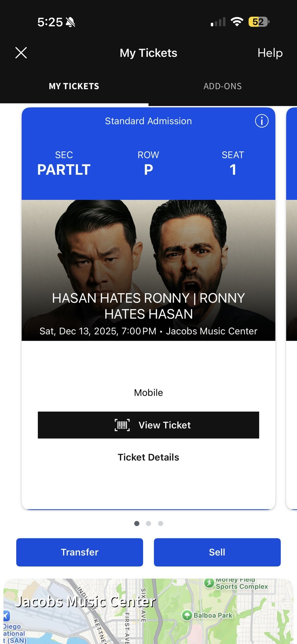Viewport: 297px width, 644px height.
Task: Open Ticket Details
Action: click(x=148, y=457)
